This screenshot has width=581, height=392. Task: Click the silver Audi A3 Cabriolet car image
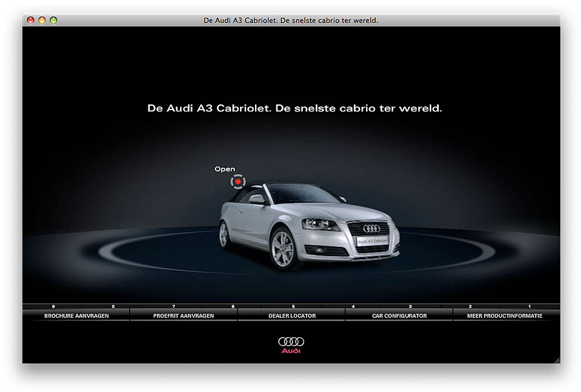pyautogui.click(x=309, y=226)
